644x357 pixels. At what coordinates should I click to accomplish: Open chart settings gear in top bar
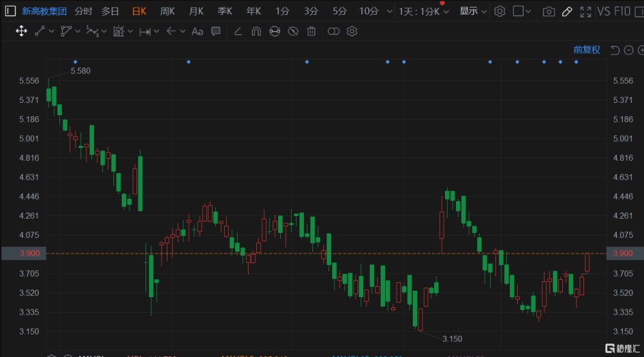(x=500, y=11)
